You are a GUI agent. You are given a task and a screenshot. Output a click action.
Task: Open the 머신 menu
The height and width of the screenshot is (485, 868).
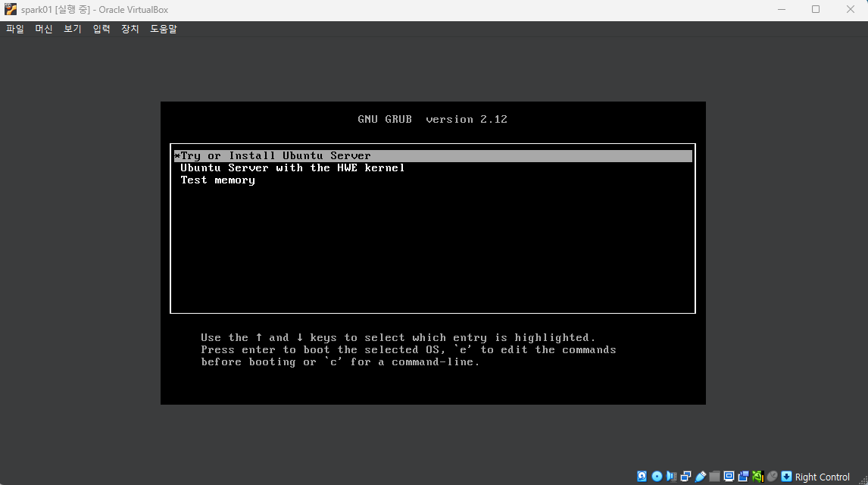click(44, 29)
